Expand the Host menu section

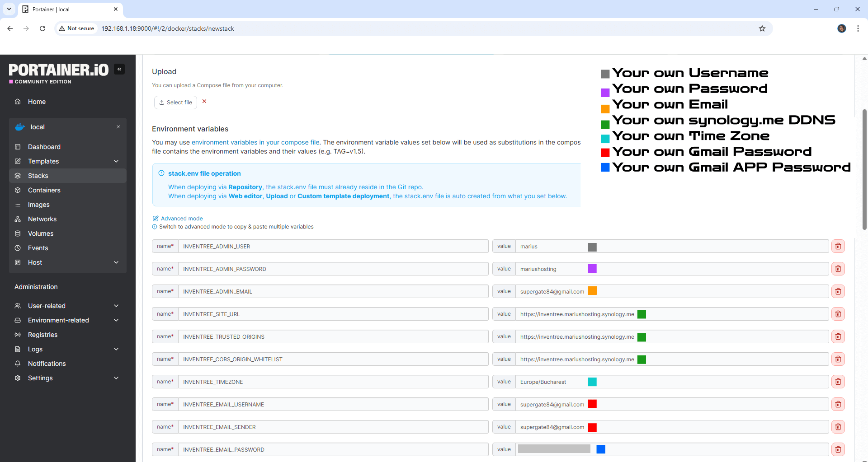(116, 262)
